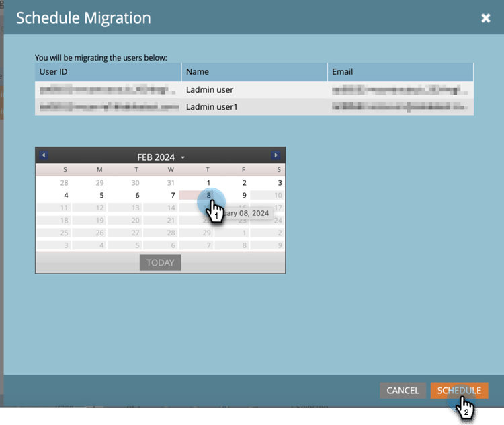The width and height of the screenshot is (504, 425).
Task: Select Saturday February 3 in first calendar row
Action: [267, 183]
